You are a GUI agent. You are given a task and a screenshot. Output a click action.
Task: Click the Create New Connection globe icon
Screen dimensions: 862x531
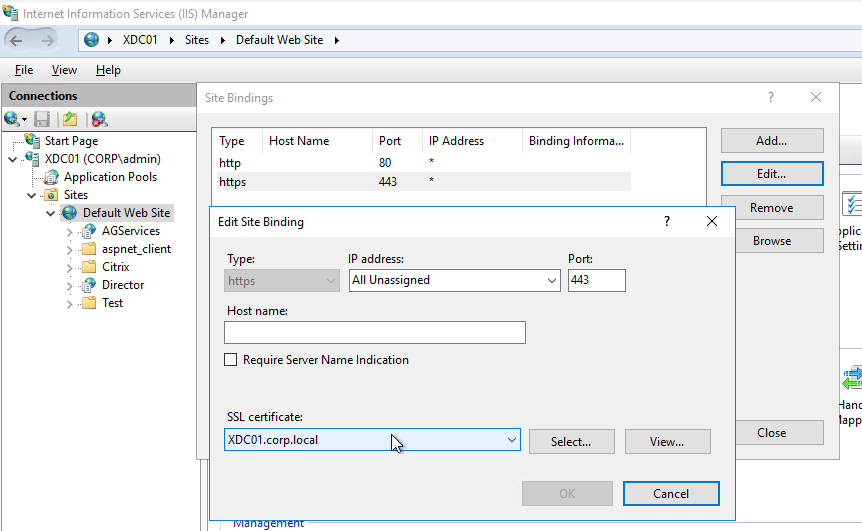coord(12,119)
